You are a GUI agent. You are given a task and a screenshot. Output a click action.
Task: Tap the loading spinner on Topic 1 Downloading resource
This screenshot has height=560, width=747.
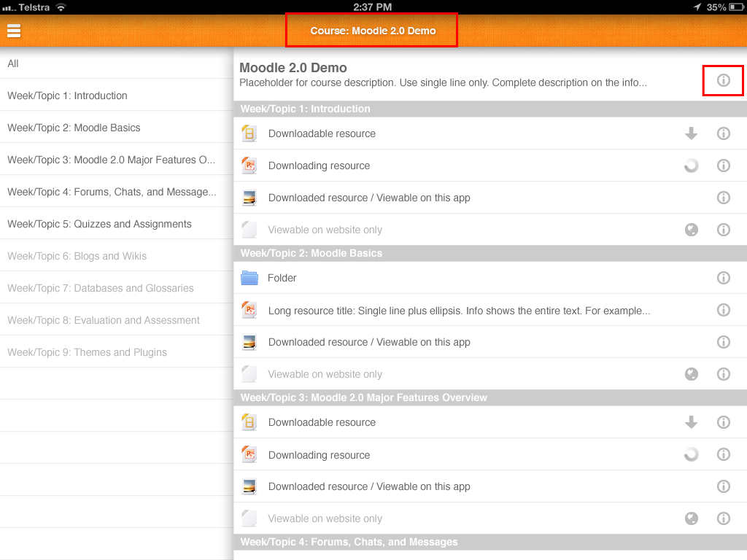tap(692, 166)
